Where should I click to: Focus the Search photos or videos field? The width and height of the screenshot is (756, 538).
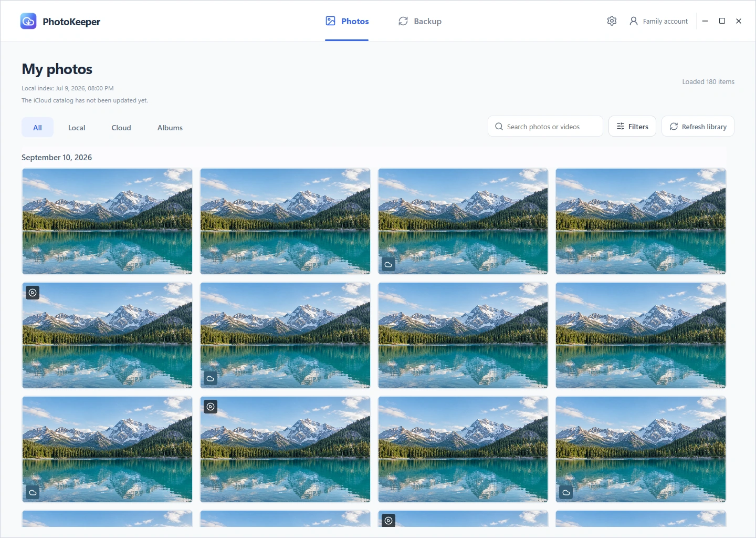[x=545, y=126]
